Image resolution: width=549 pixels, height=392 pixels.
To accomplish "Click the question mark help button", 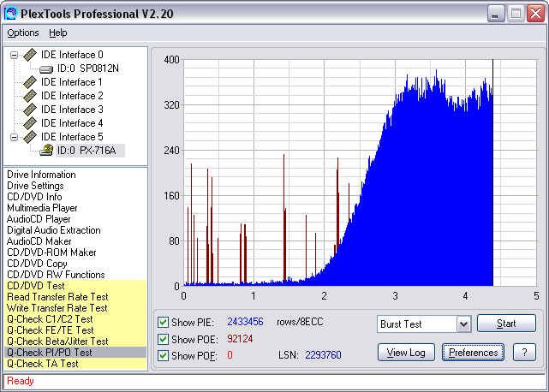I will (x=524, y=353).
